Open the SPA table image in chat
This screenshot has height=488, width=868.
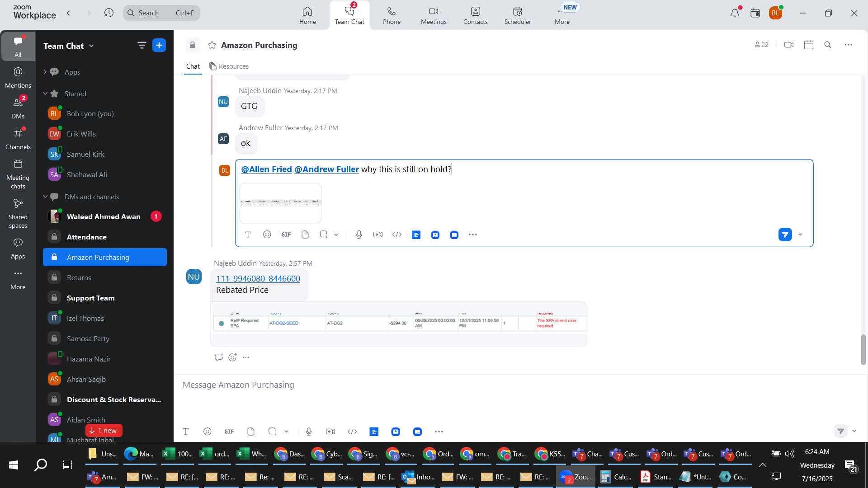point(399,324)
